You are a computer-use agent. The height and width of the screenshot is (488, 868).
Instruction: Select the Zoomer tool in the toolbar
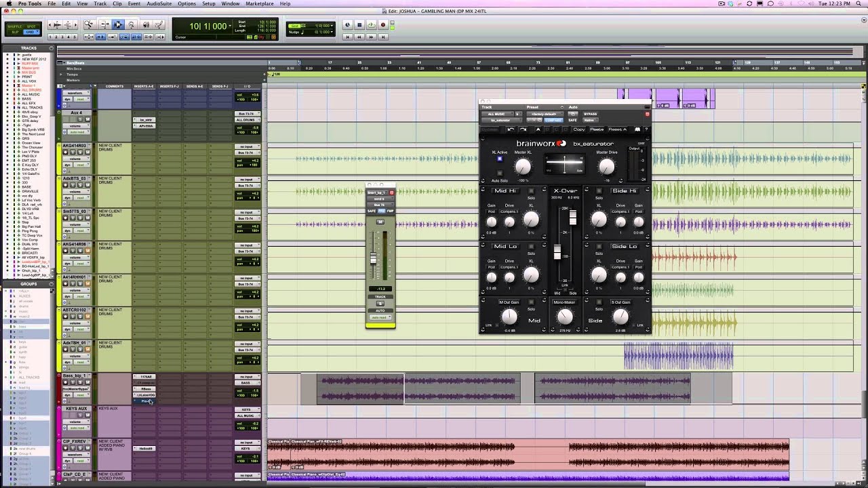89,25
